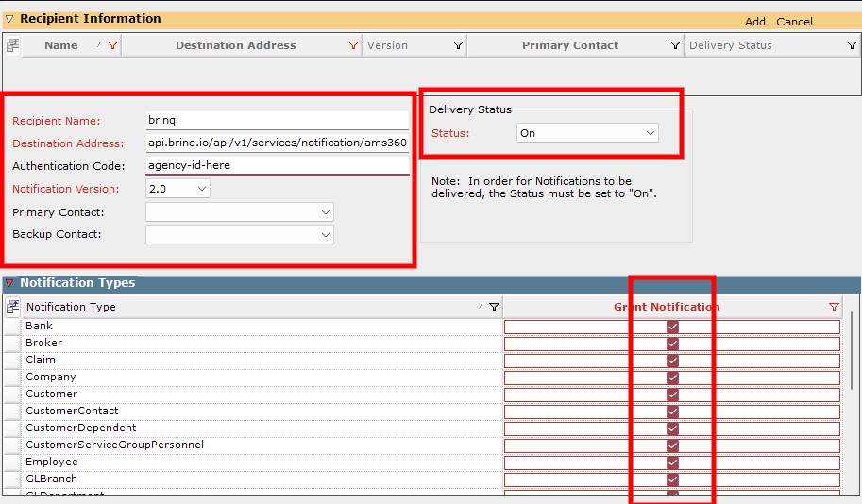Uncheck Grant Notification for Bank
Image resolution: width=862 pixels, height=504 pixels.
(x=672, y=327)
